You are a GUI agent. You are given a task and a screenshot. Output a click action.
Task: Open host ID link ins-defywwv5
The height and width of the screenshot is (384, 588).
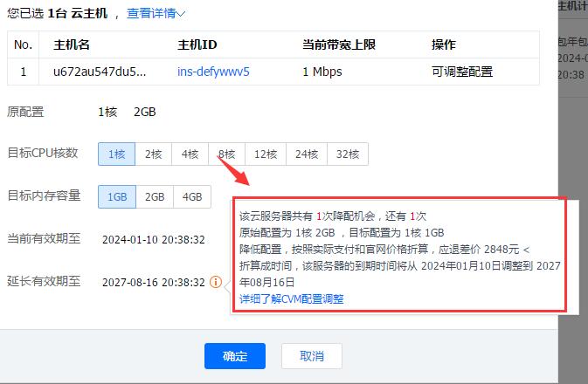point(213,72)
